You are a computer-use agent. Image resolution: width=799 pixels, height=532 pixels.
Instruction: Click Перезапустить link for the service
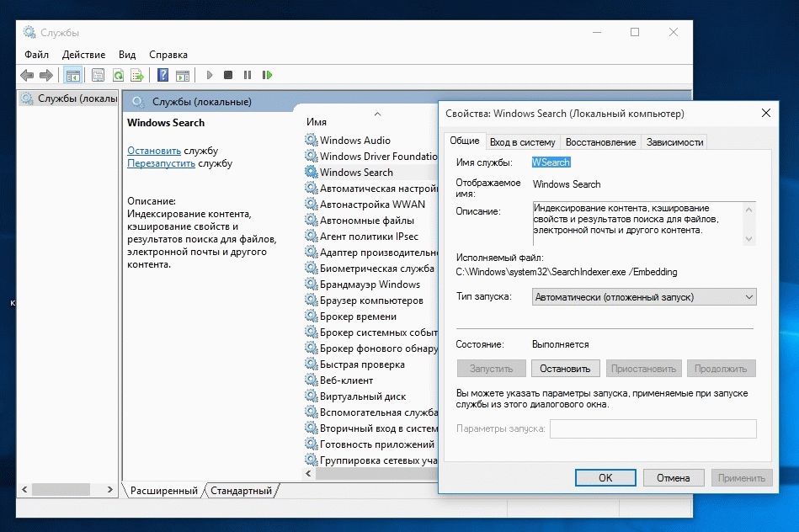(161, 163)
